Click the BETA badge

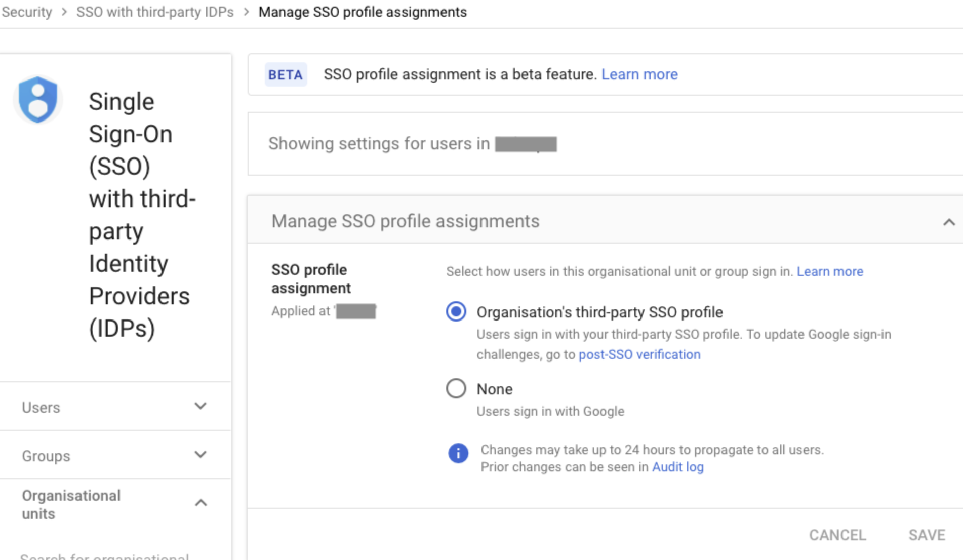pyautogui.click(x=286, y=74)
